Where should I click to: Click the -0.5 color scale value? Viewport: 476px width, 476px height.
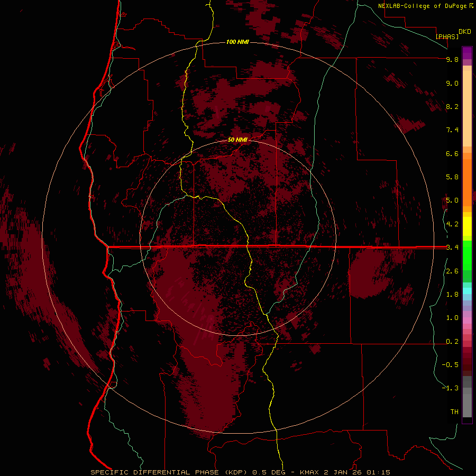click(450, 365)
